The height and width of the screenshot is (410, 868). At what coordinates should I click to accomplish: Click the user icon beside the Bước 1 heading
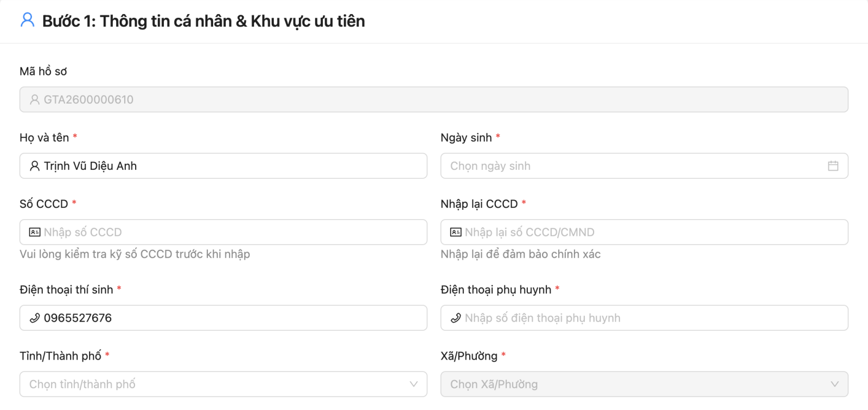coord(27,20)
